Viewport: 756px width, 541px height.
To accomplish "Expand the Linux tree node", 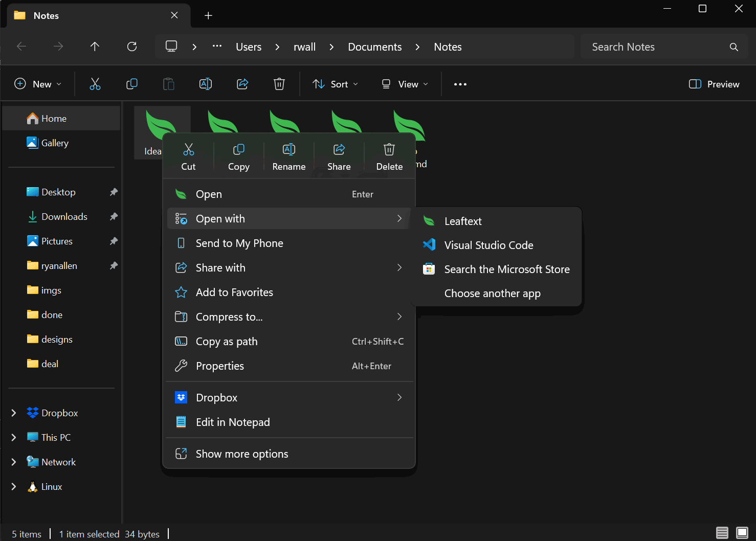I will pyautogui.click(x=14, y=487).
